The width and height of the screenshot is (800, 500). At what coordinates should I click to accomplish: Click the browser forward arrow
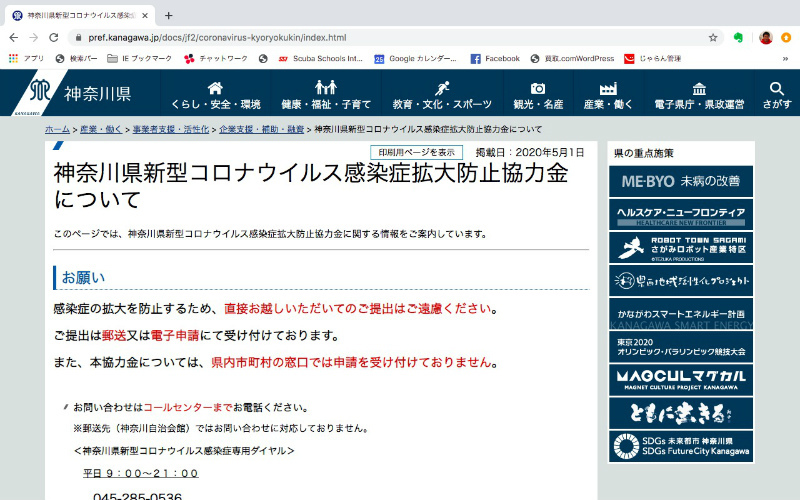pyautogui.click(x=34, y=38)
